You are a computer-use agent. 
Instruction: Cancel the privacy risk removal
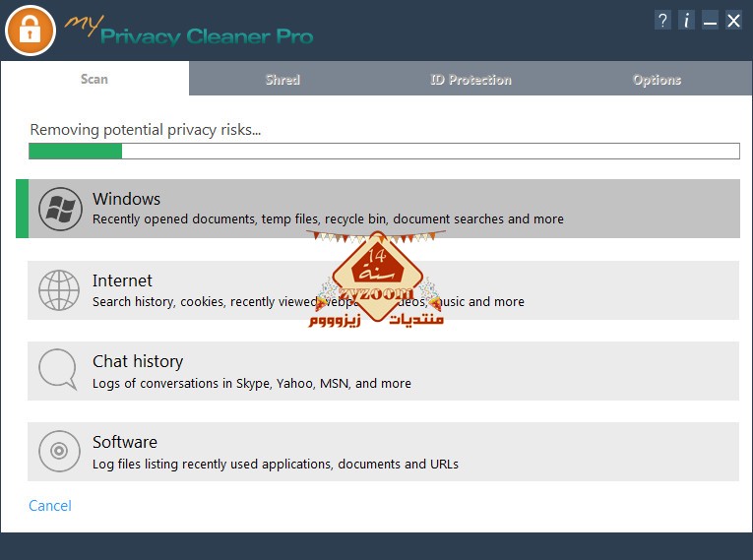point(50,505)
